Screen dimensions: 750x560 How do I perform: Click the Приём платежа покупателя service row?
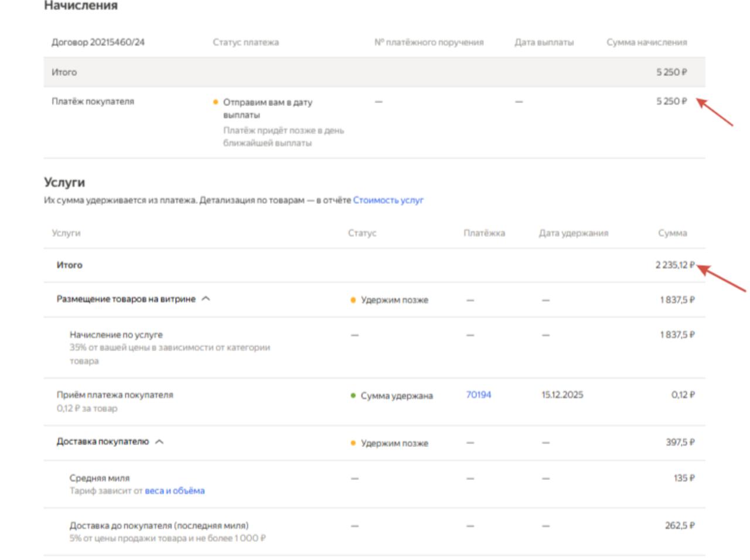point(115,395)
